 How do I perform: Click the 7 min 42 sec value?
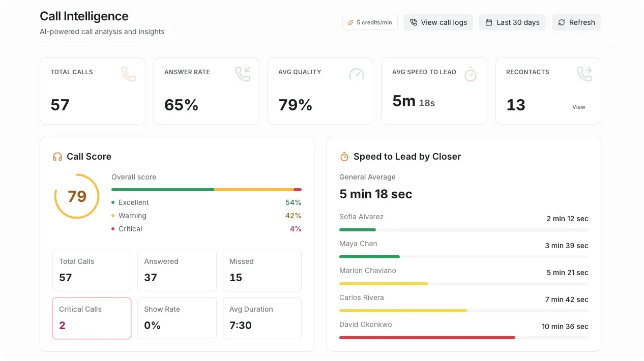click(567, 299)
